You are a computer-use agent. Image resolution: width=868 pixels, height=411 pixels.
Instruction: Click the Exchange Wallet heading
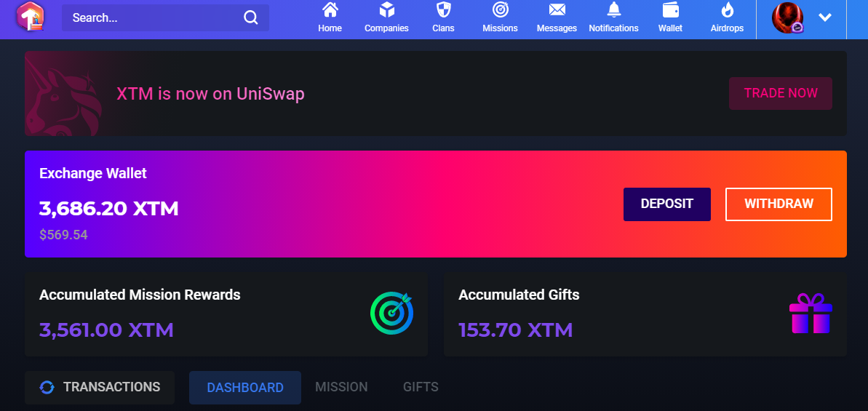click(x=93, y=173)
